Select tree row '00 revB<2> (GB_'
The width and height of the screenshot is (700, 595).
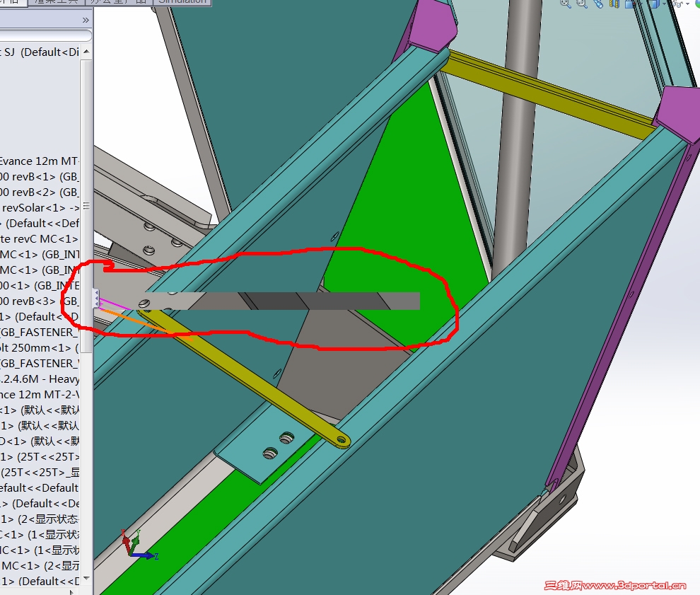click(40, 192)
